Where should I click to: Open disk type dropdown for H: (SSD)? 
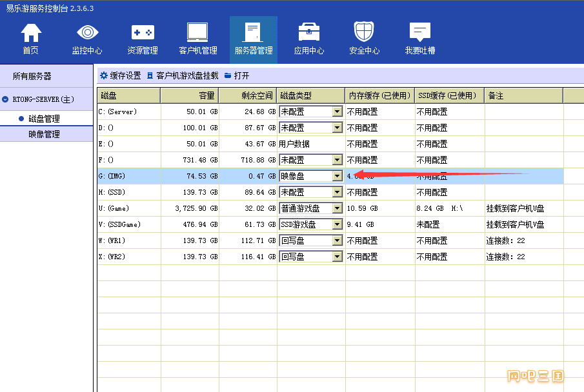click(337, 192)
